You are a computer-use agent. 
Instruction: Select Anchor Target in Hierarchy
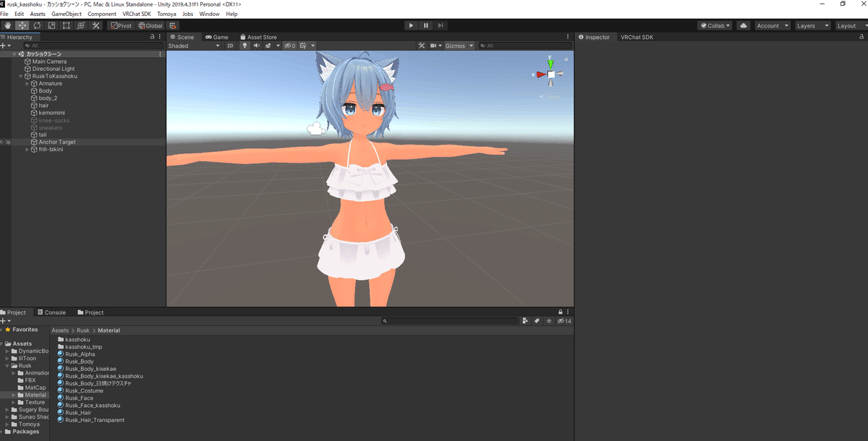(x=57, y=142)
